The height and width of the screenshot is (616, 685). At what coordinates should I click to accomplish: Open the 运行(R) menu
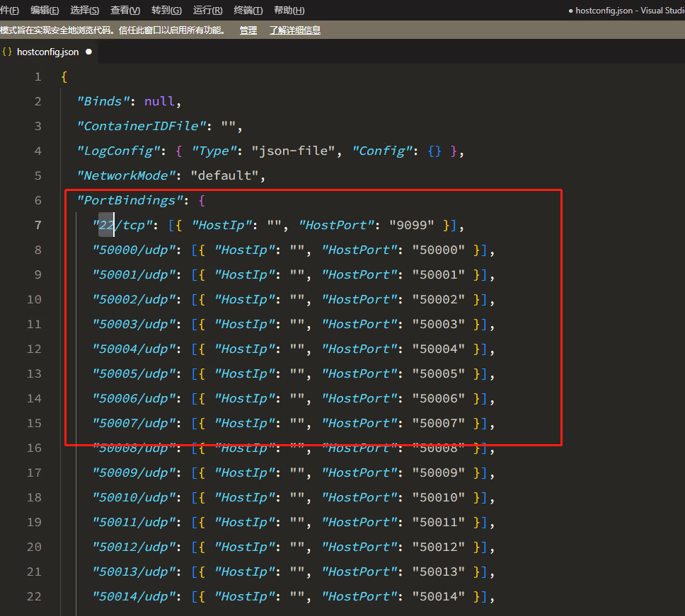(207, 10)
